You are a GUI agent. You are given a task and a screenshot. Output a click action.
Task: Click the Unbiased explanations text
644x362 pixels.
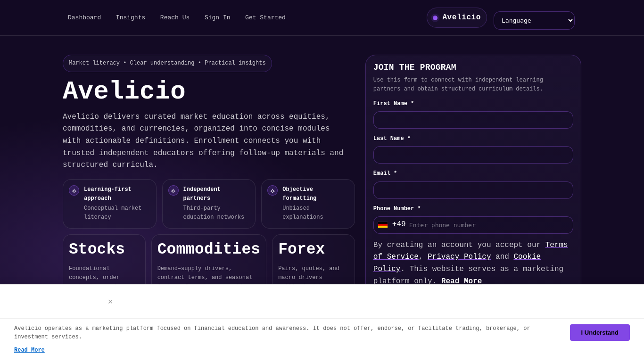coord(303,213)
